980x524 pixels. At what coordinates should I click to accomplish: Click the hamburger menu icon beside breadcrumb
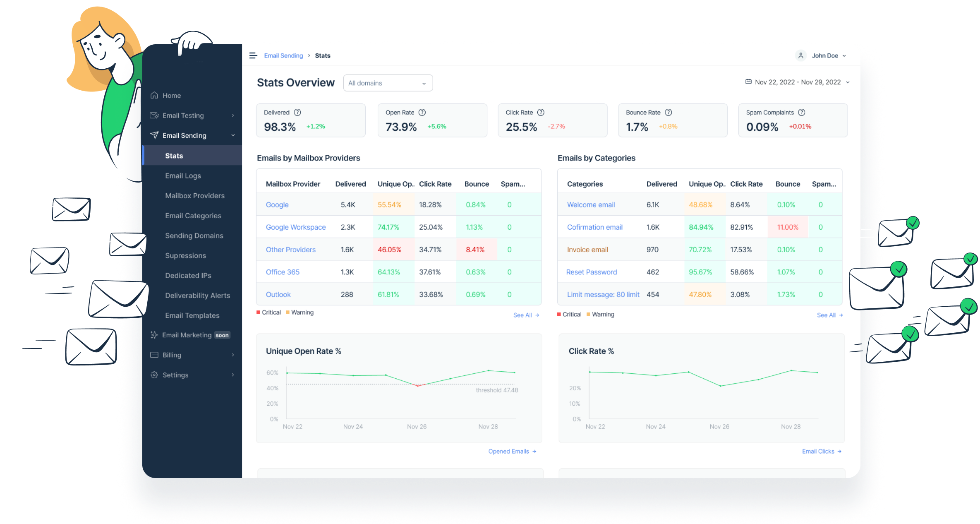253,55
